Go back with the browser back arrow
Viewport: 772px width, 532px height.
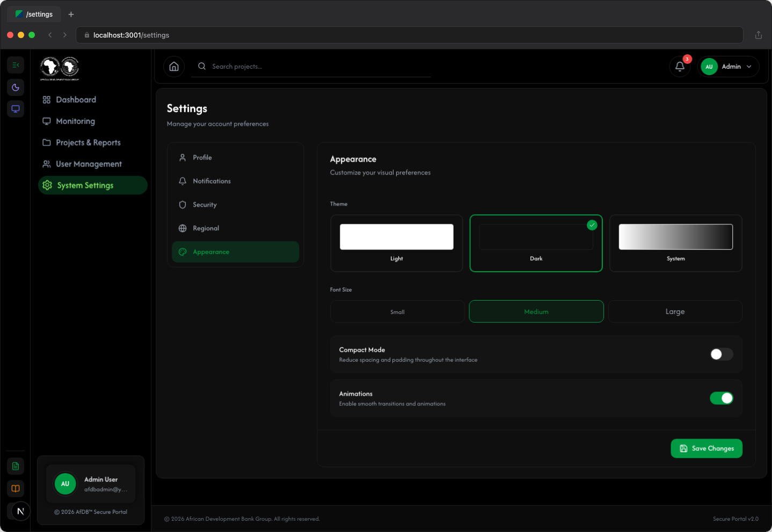tap(50, 35)
